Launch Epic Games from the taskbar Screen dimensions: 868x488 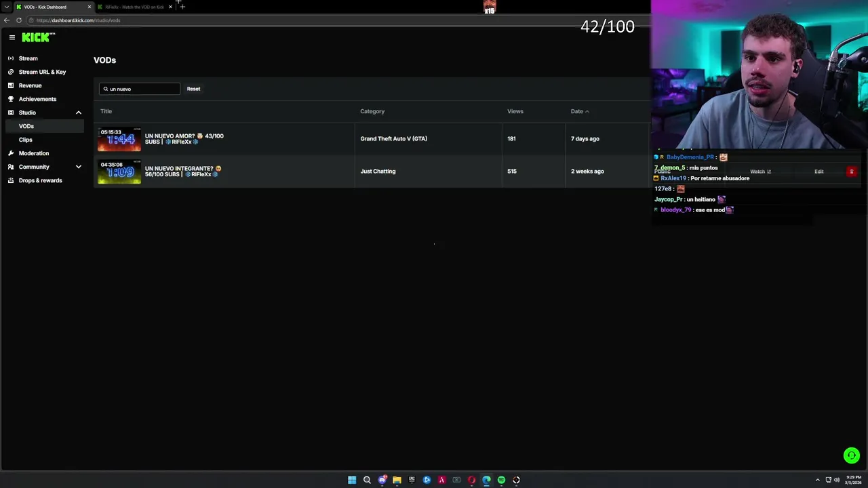point(412,480)
